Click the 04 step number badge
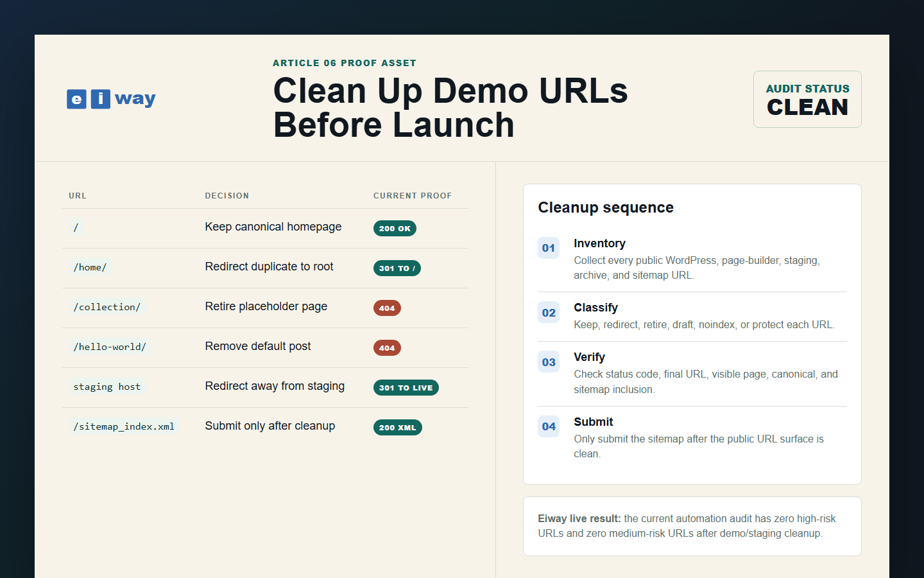 549,426
